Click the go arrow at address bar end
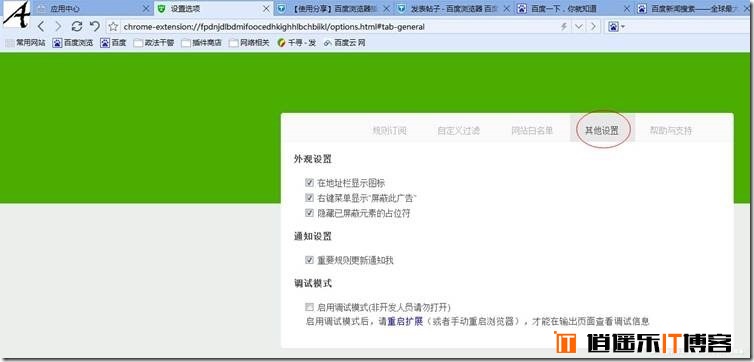 tap(593, 26)
